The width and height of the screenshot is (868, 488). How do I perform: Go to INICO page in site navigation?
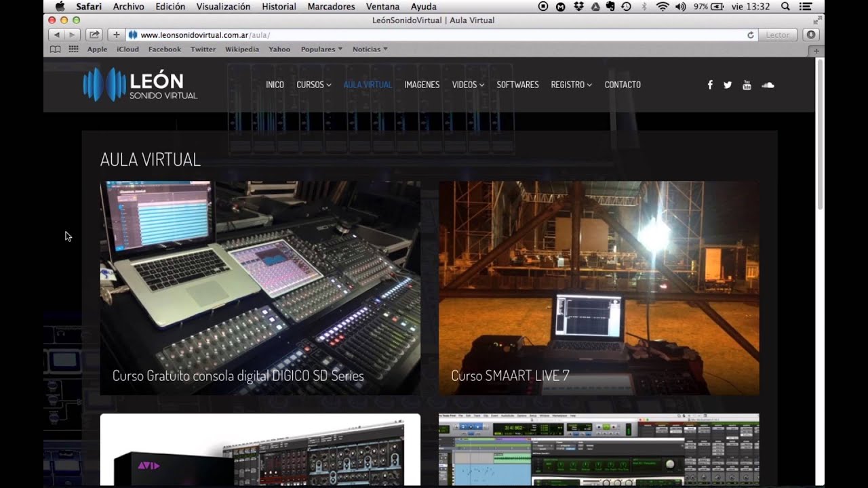[275, 85]
